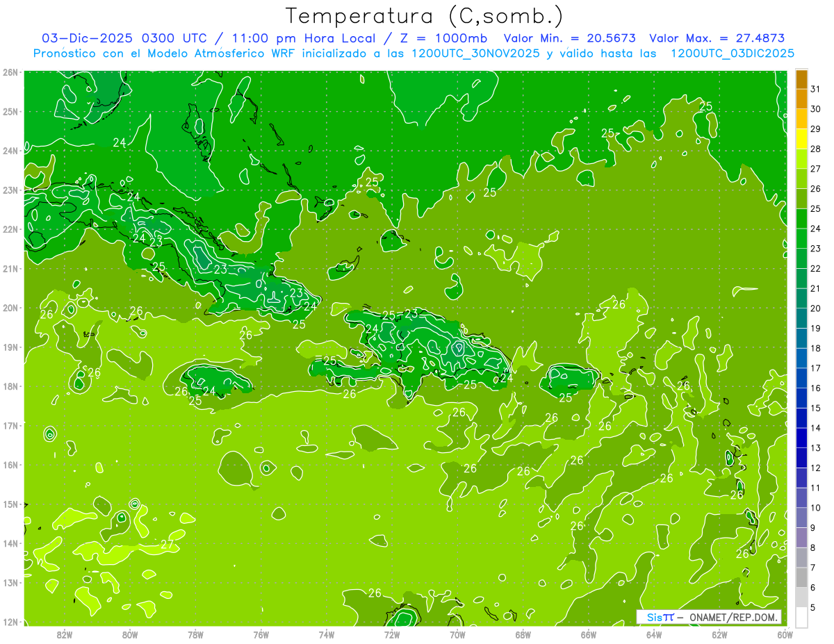Click the '27' contour label on the map

coord(167,544)
